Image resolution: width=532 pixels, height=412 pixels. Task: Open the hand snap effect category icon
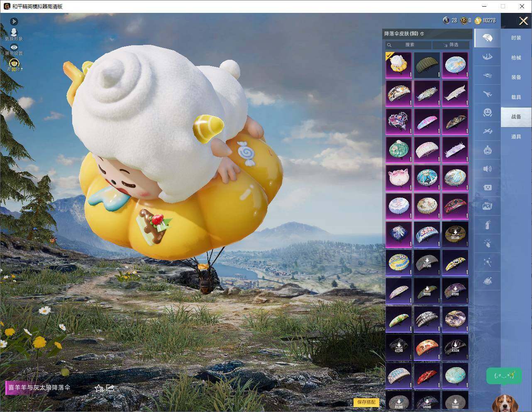(487, 243)
